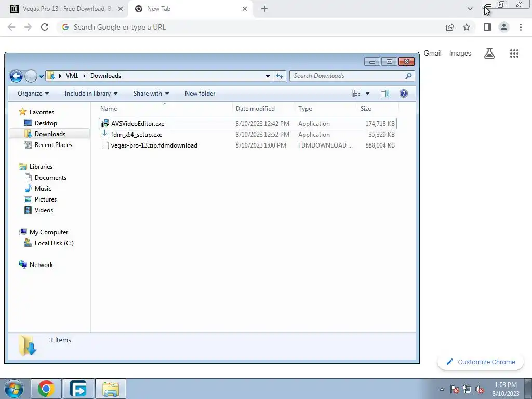Click New folder button
The image size is (532, 399).
click(x=200, y=94)
